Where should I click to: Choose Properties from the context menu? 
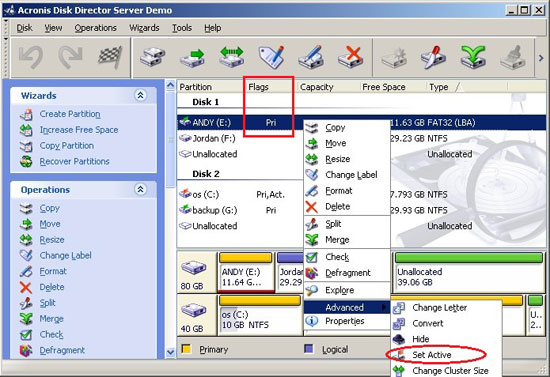[347, 321]
